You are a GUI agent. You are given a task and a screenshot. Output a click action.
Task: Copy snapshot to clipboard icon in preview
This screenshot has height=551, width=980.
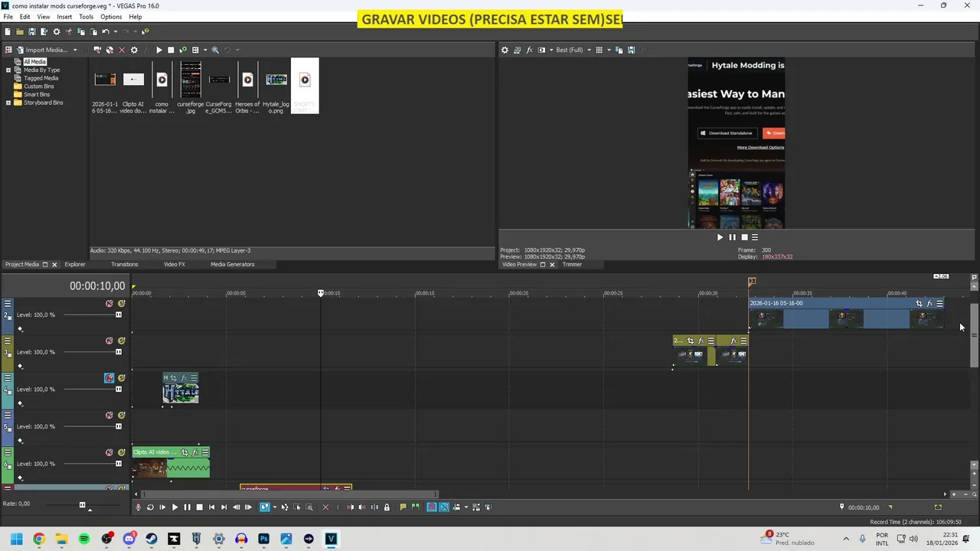coord(619,50)
